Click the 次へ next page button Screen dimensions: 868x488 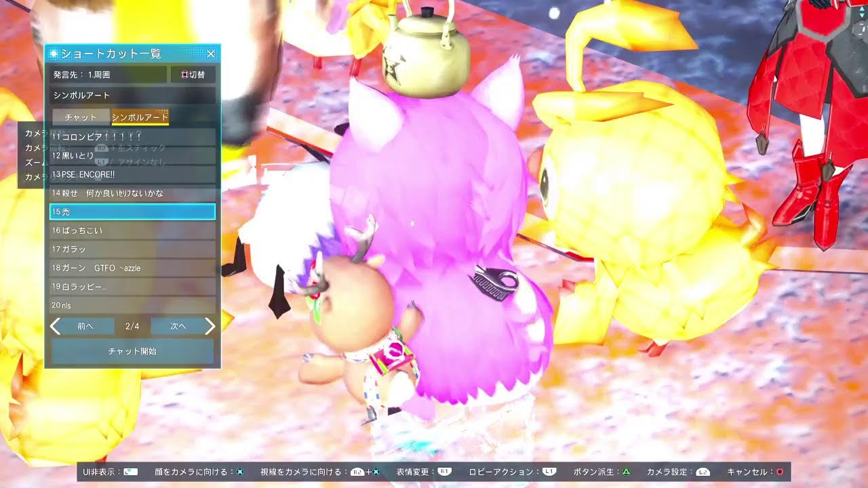click(178, 326)
